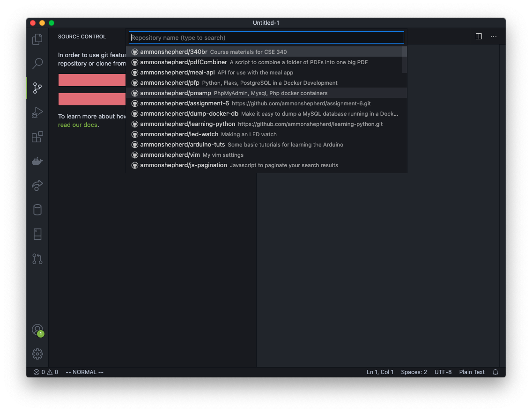The image size is (532, 412).
Task: Open the Run and Debug view
Action: coord(37,112)
